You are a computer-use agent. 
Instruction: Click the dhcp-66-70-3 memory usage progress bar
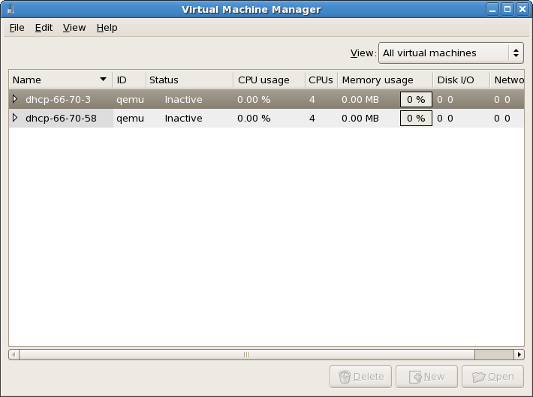(x=416, y=99)
